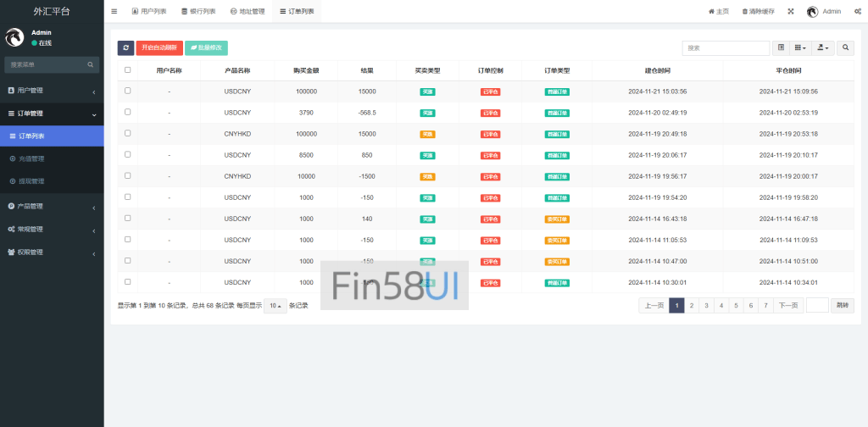Click the magnifier search button beside export
Viewport: 868px width, 427px height.
click(x=845, y=48)
